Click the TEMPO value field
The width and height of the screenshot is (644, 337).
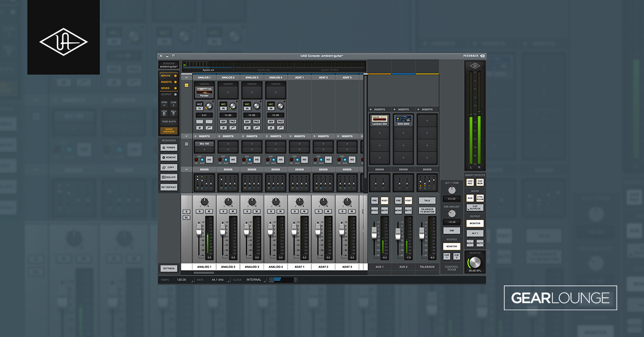click(181, 280)
